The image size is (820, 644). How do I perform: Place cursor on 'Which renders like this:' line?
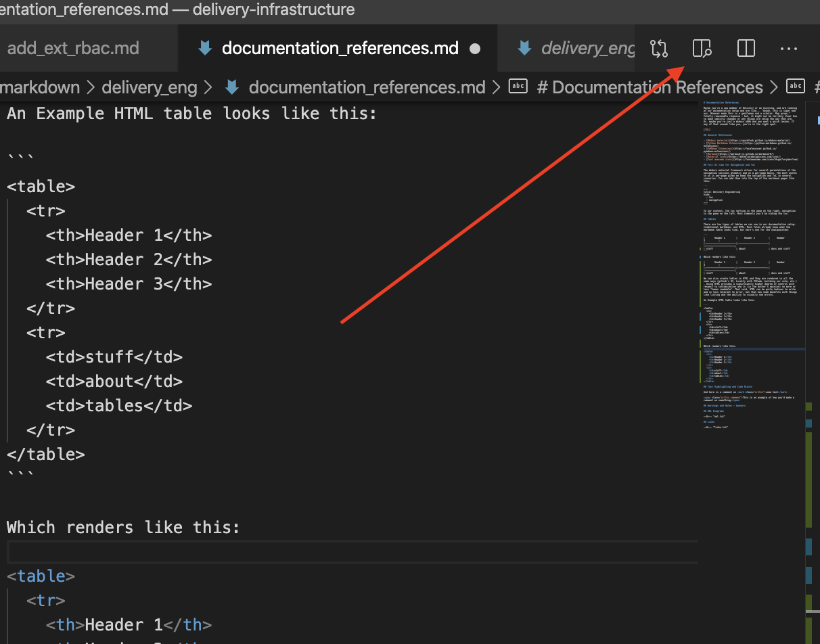tap(124, 528)
